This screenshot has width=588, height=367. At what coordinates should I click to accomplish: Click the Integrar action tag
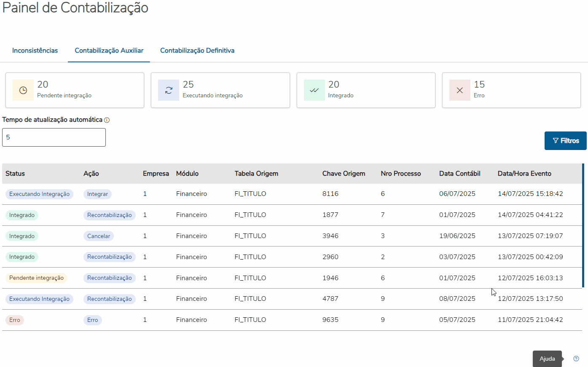(x=97, y=194)
